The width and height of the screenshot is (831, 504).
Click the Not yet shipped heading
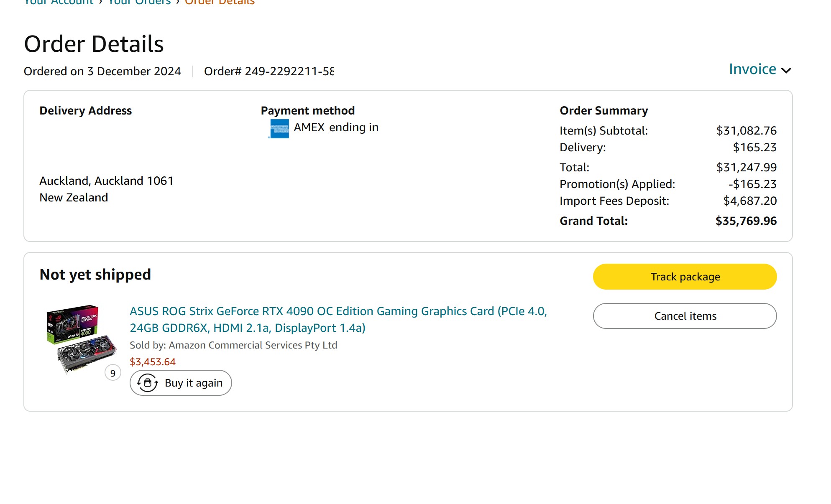(95, 275)
